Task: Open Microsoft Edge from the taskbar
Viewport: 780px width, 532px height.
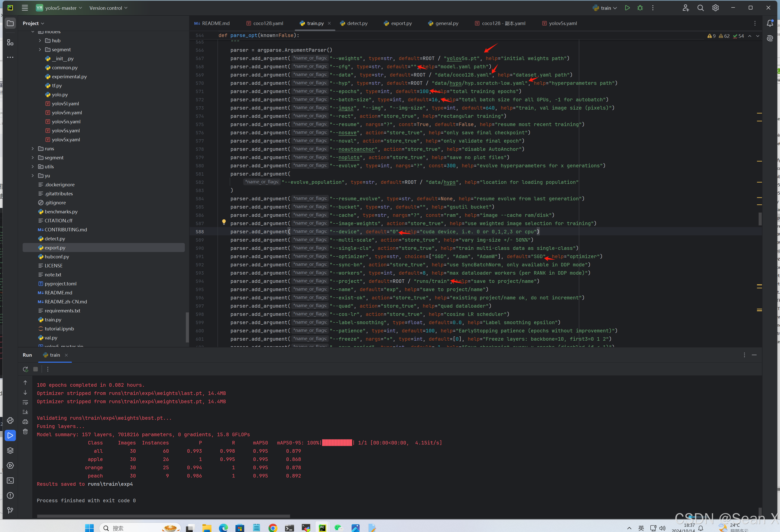Action: pos(223,528)
